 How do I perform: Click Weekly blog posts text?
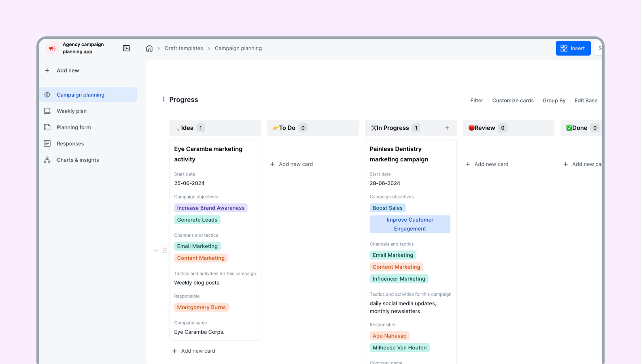tap(197, 283)
